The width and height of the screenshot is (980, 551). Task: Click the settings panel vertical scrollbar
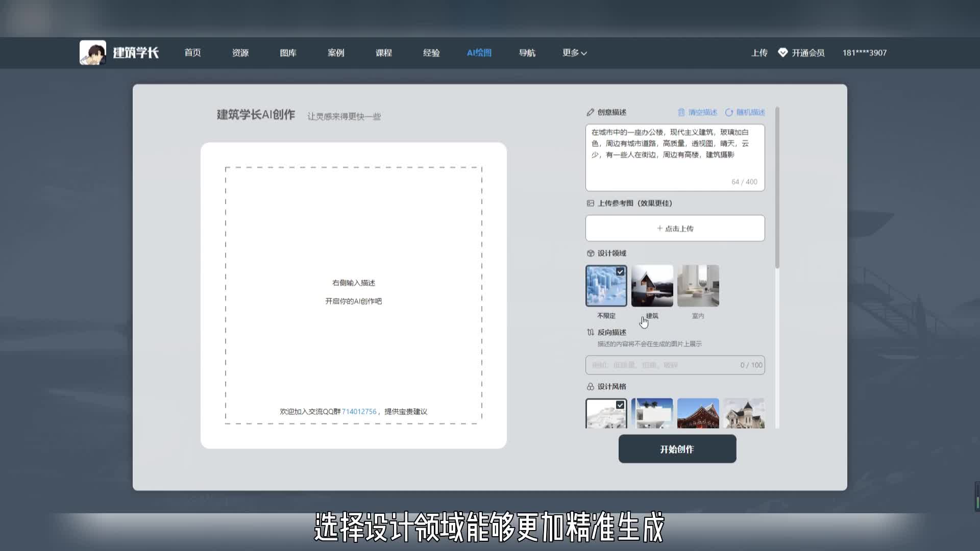[x=777, y=187]
